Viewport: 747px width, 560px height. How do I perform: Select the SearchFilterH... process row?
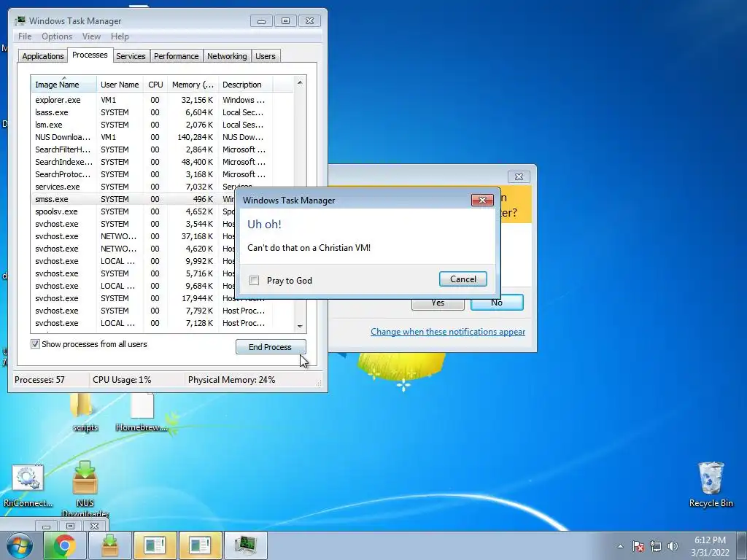click(162, 149)
